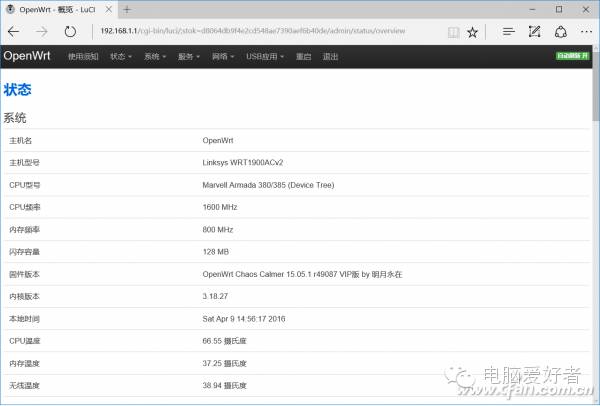Select the 38.94 摄氏度 wireless temperature
This screenshot has width=600, height=406.
(x=224, y=386)
